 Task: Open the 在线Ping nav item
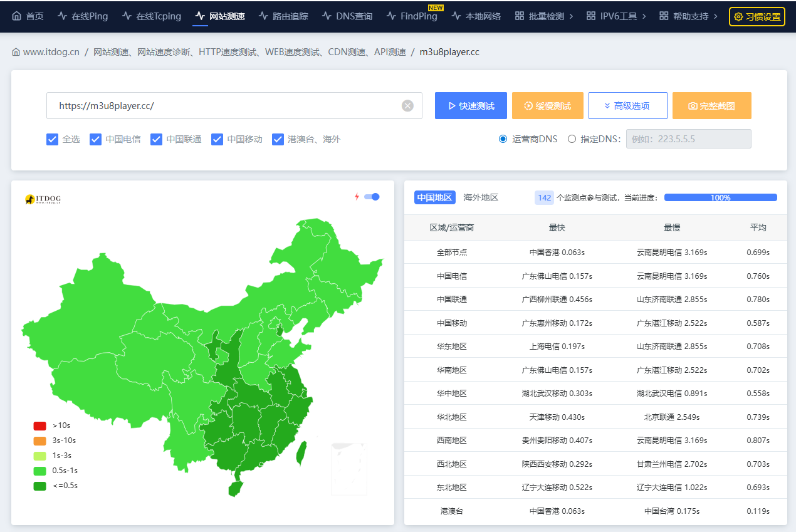pos(83,16)
